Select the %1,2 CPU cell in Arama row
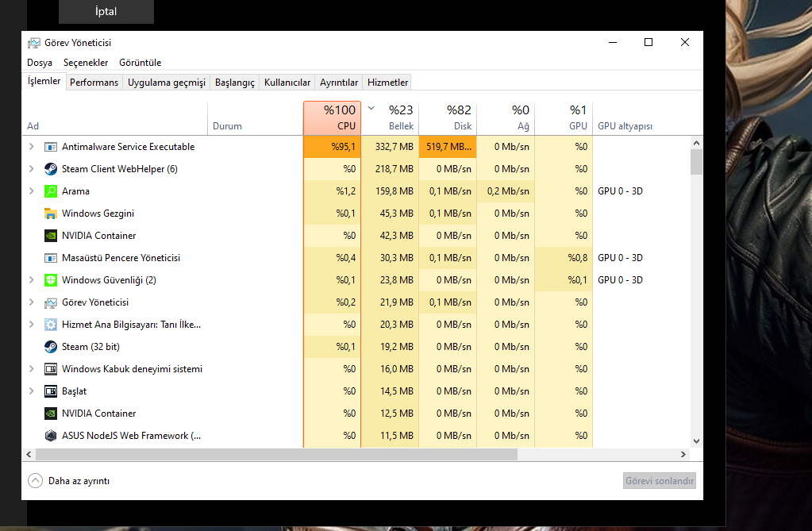 (332, 191)
